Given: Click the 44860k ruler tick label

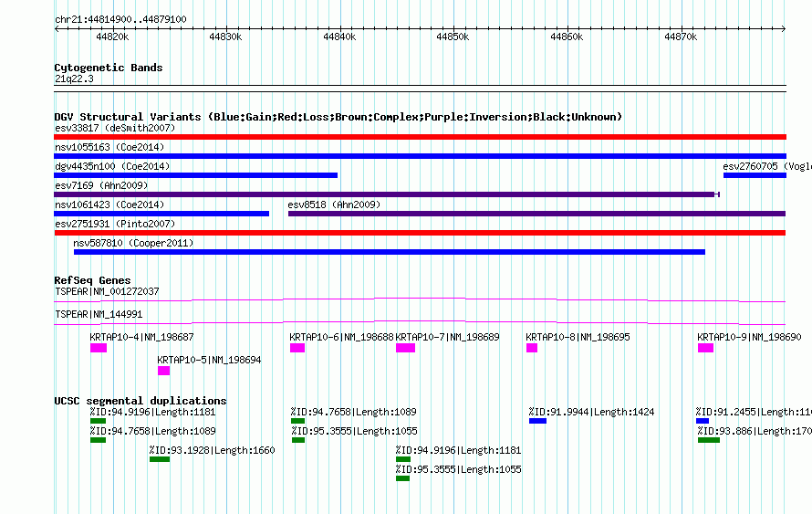Looking at the screenshot, I should coord(567,37).
